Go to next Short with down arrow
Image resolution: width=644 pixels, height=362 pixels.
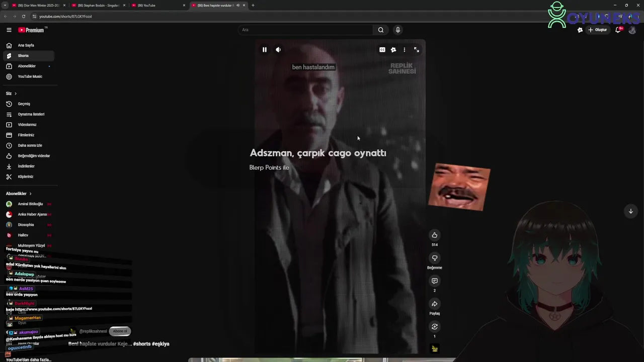(x=630, y=211)
